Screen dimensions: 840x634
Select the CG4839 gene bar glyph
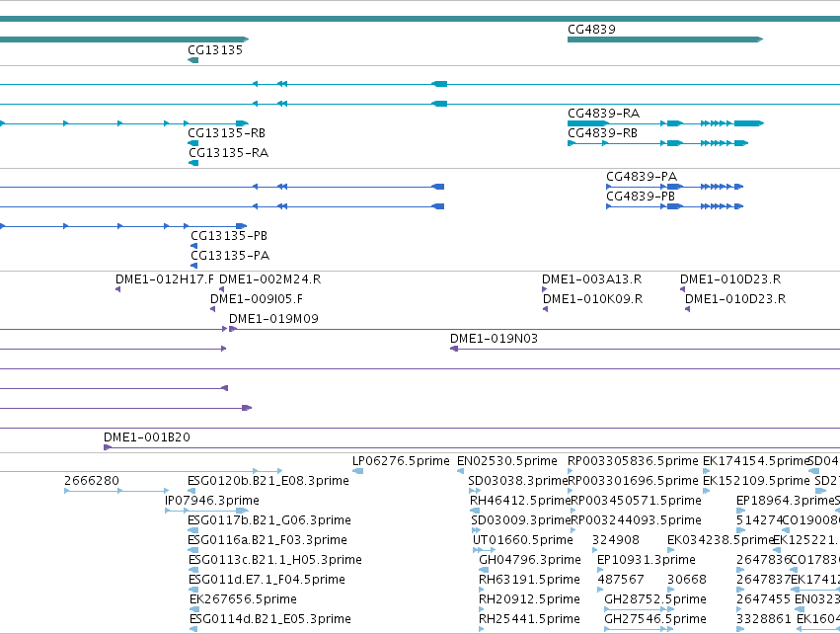pos(665,40)
